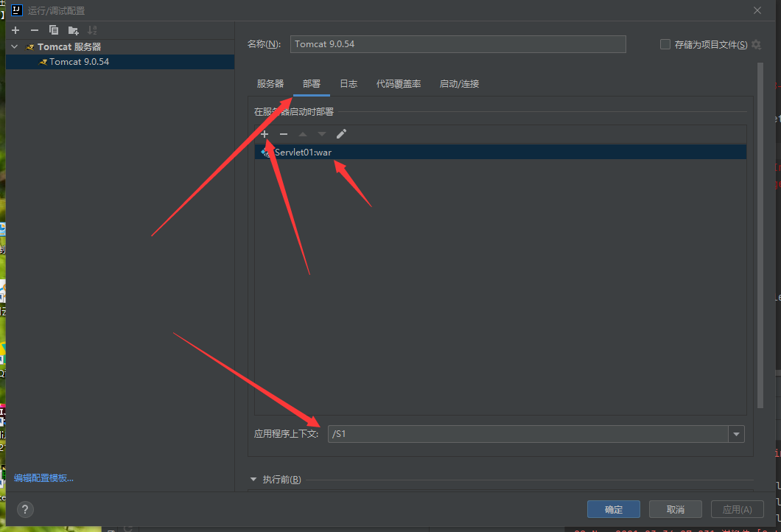Viewport: 781px width, 532px height.
Task: Open the application context dropdown arrow
Action: pos(736,434)
